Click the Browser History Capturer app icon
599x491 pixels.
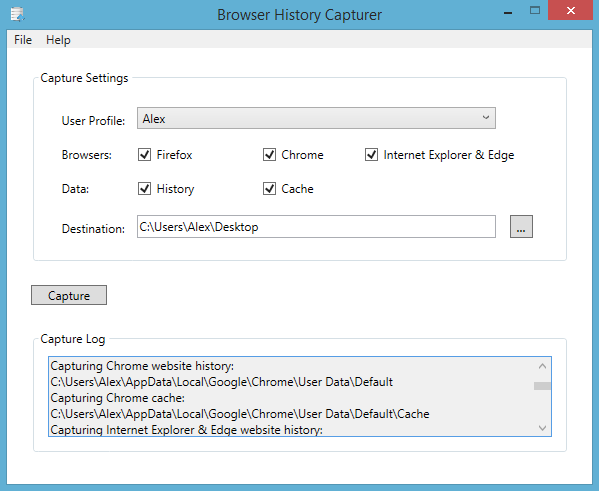pos(17,15)
